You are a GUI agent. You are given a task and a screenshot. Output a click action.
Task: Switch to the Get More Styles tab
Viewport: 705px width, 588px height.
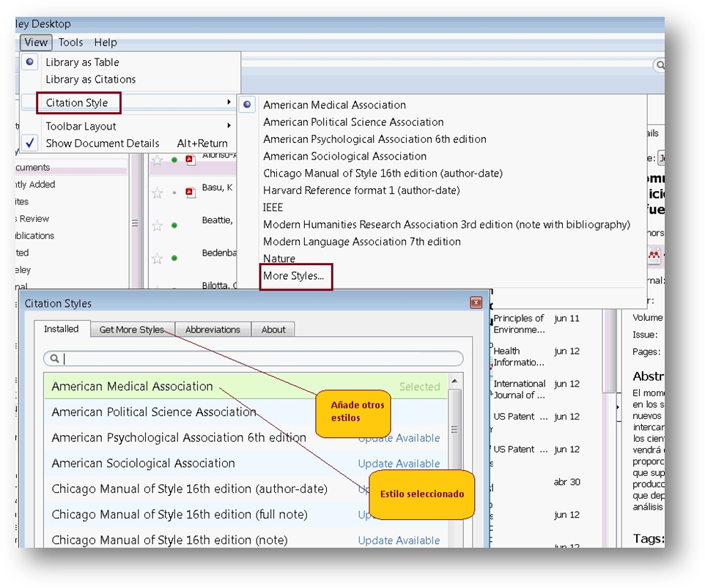pyautogui.click(x=132, y=330)
